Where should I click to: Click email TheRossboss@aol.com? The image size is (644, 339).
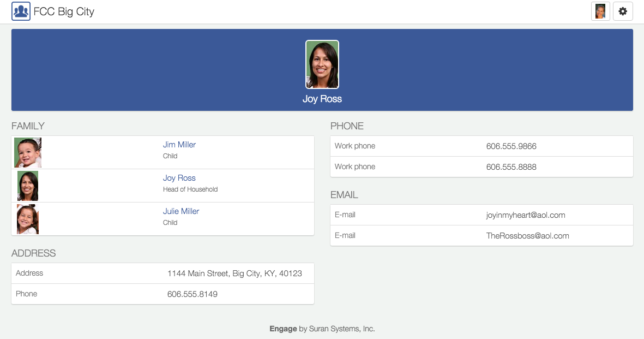527,236
